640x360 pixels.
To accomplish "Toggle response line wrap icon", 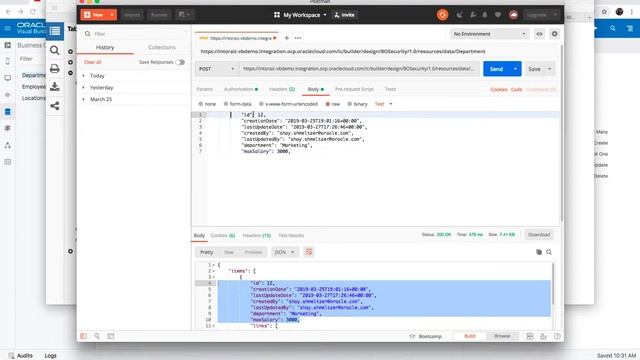I will (309, 252).
